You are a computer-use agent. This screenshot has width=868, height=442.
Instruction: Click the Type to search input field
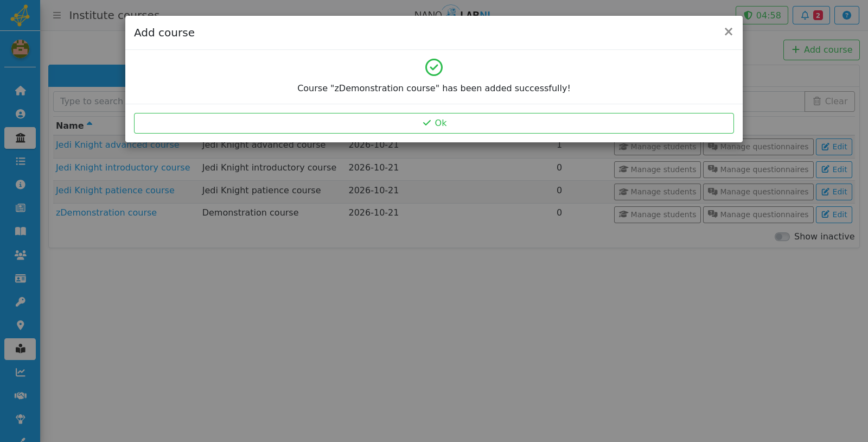[90, 102]
